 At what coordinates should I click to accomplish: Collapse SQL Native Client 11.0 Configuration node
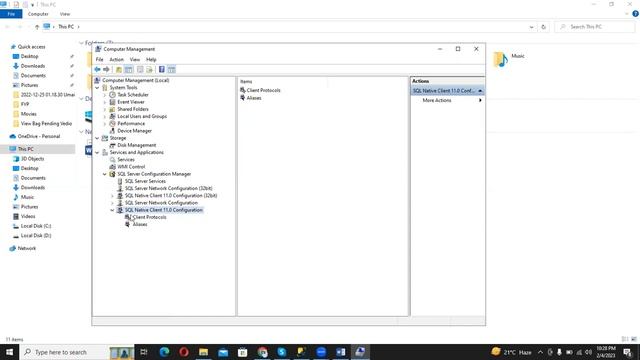tap(113, 210)
